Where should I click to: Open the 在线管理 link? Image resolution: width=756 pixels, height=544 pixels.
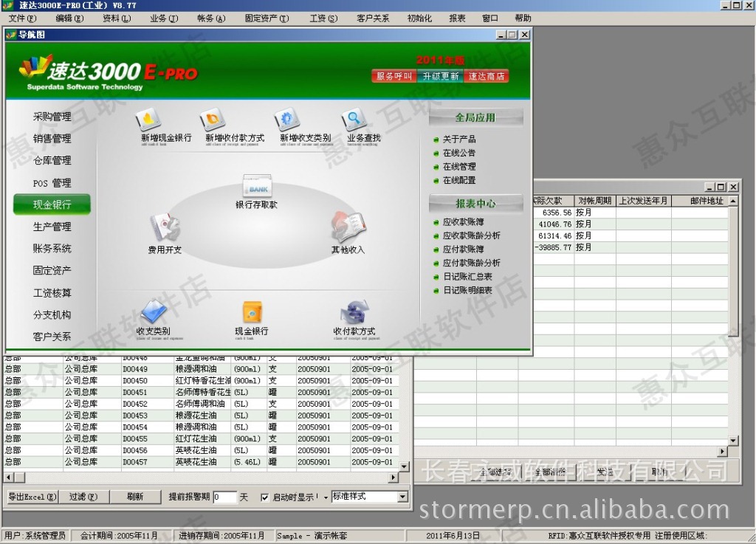(459, 167)
